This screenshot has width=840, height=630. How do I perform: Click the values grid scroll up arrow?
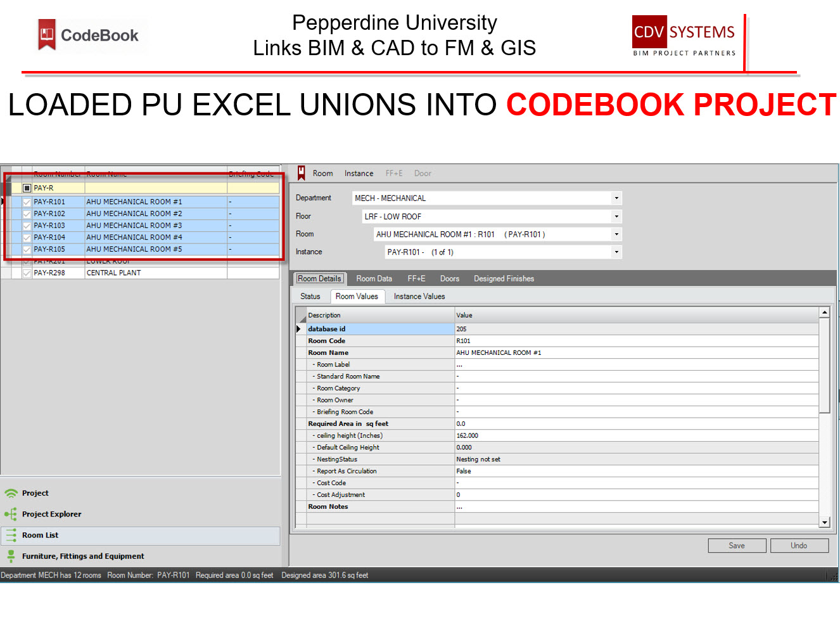[824, 312]
